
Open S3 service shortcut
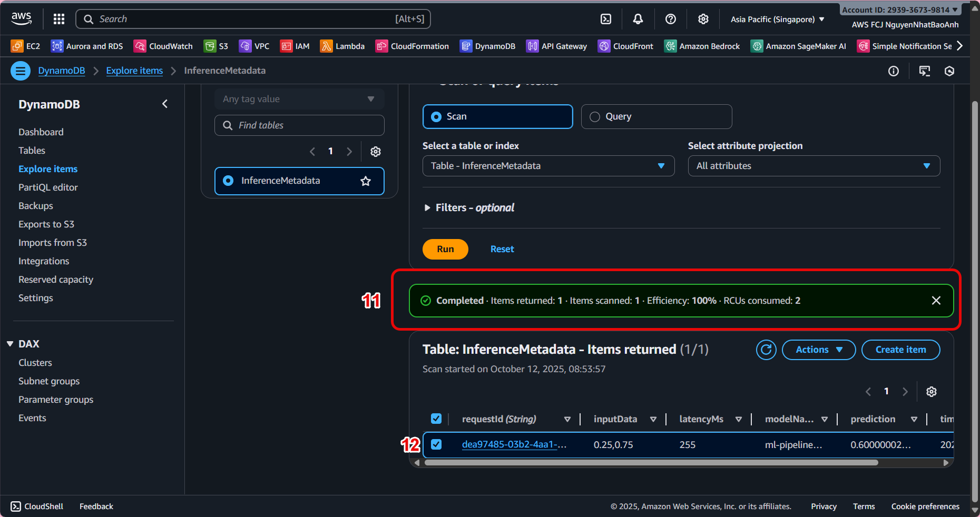point(216,46)
